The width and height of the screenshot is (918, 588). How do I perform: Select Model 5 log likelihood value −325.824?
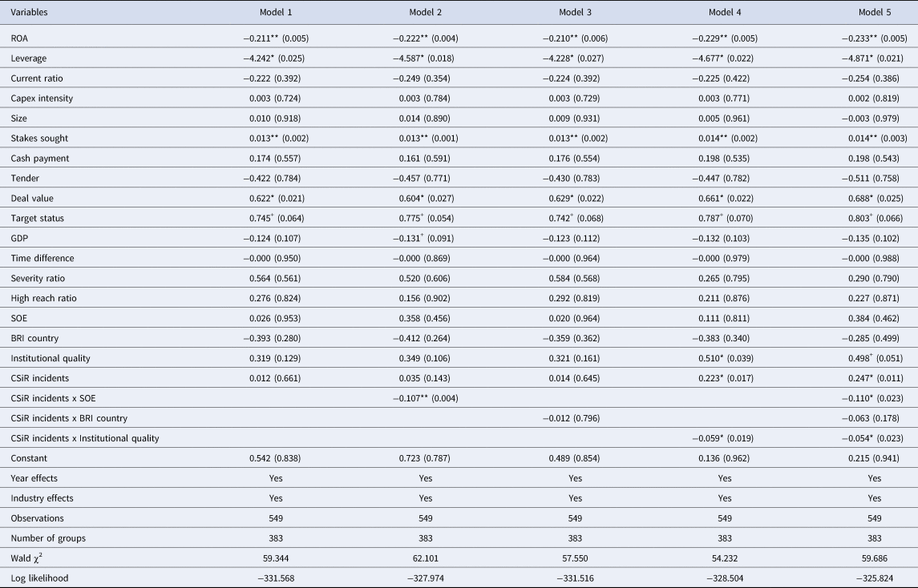(874, 556)
